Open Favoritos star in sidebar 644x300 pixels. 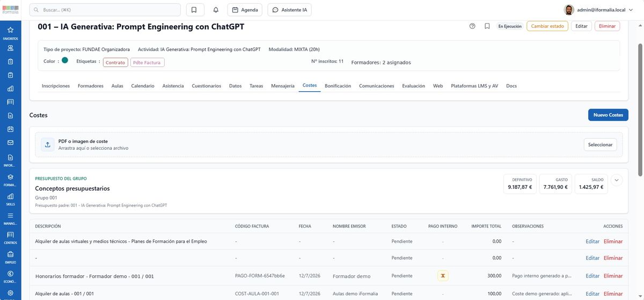click(10, 32)
